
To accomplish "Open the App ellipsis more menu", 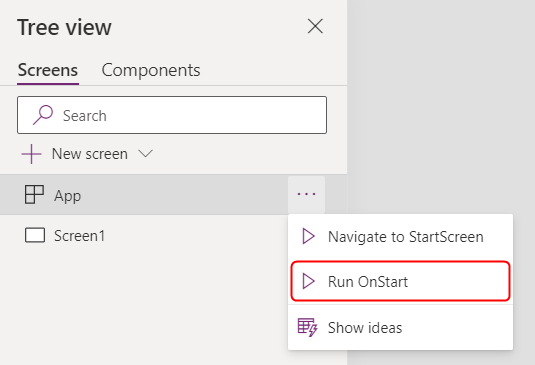I will 306,194.
